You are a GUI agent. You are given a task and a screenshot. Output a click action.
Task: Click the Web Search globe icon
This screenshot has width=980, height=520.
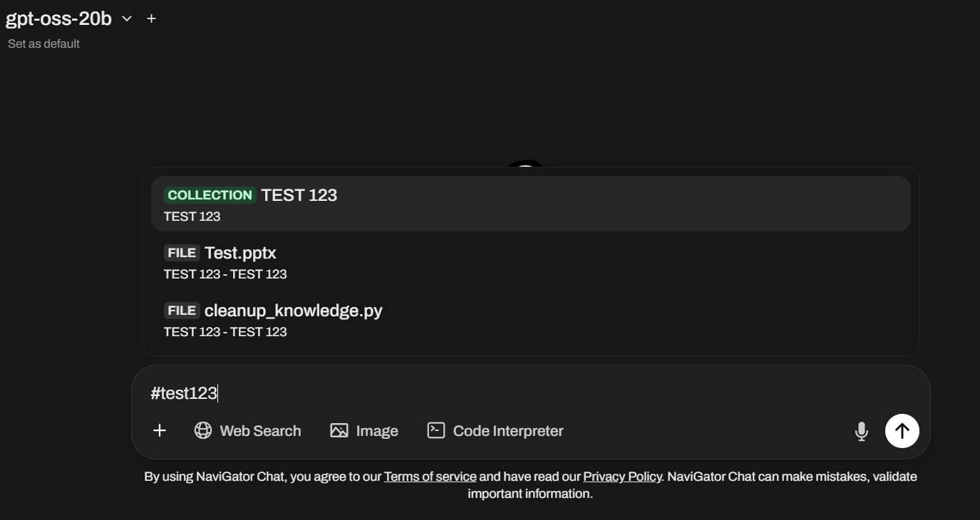tap(203, 431)
